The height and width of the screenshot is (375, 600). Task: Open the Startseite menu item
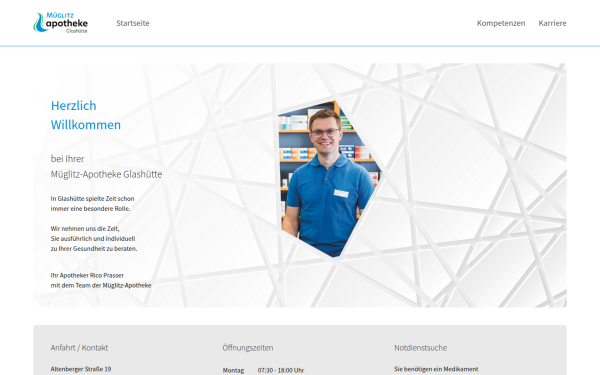point(133,23)
